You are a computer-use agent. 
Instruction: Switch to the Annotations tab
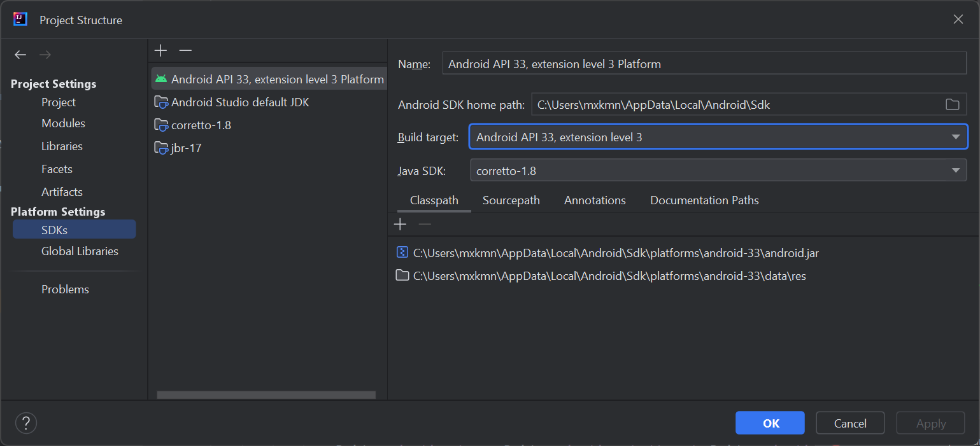click(x=595, y=200)
